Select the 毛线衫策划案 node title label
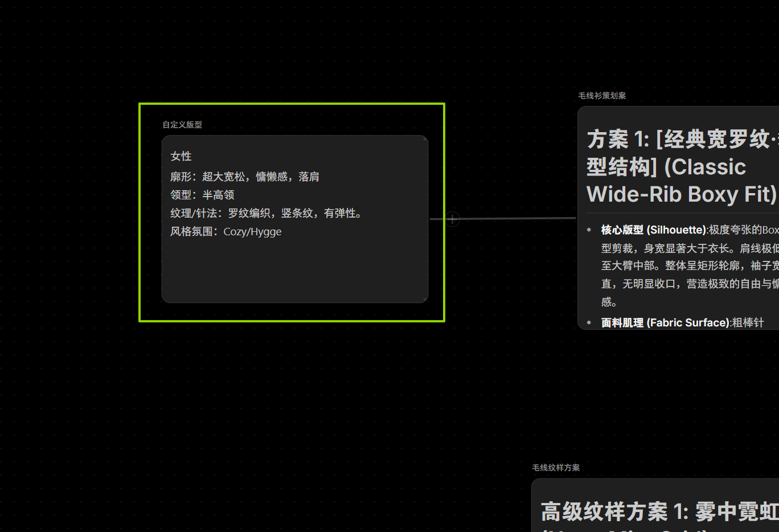 point(602,96)
